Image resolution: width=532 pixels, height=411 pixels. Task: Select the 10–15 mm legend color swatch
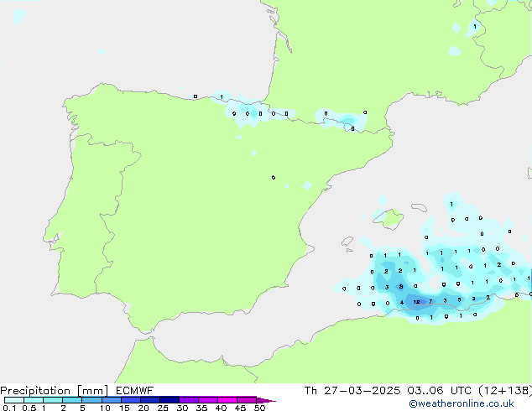click(111, 400)
